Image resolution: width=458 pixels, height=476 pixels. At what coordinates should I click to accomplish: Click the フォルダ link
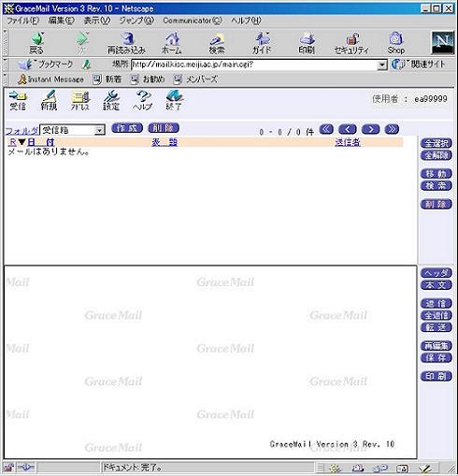click(x=21, y=131)
